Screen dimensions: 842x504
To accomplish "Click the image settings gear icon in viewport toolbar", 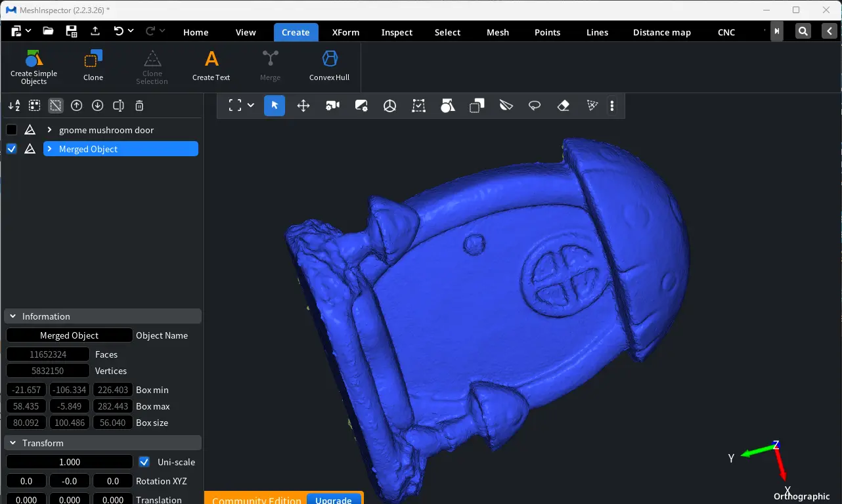I will [x=361, y=106].
